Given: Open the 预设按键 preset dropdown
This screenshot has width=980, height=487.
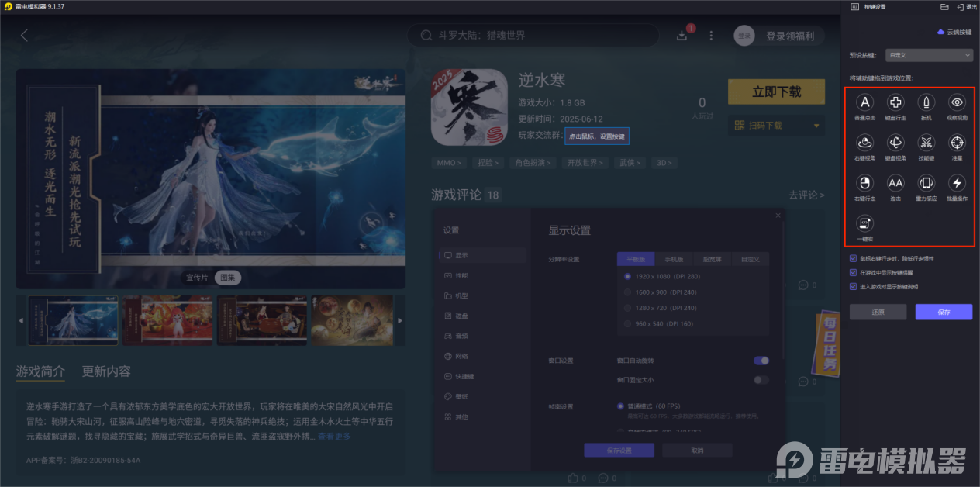Looking at the screenshot, I should (x=928, y=54).
